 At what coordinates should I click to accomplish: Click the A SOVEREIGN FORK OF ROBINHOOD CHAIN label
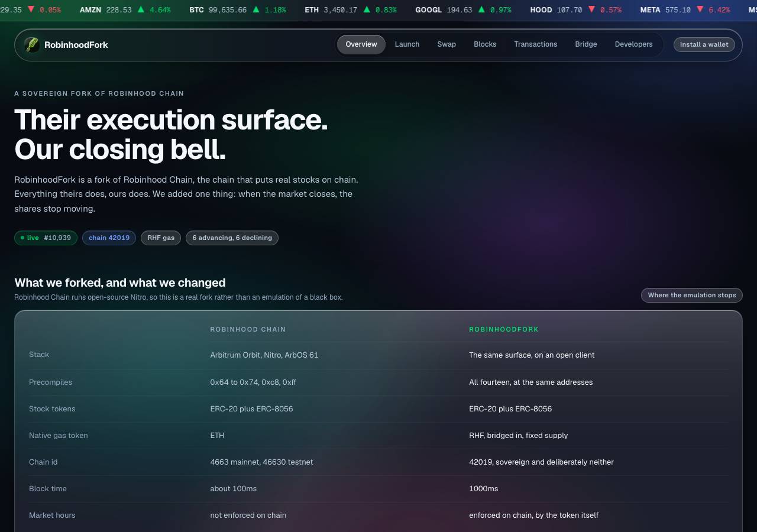99,93
